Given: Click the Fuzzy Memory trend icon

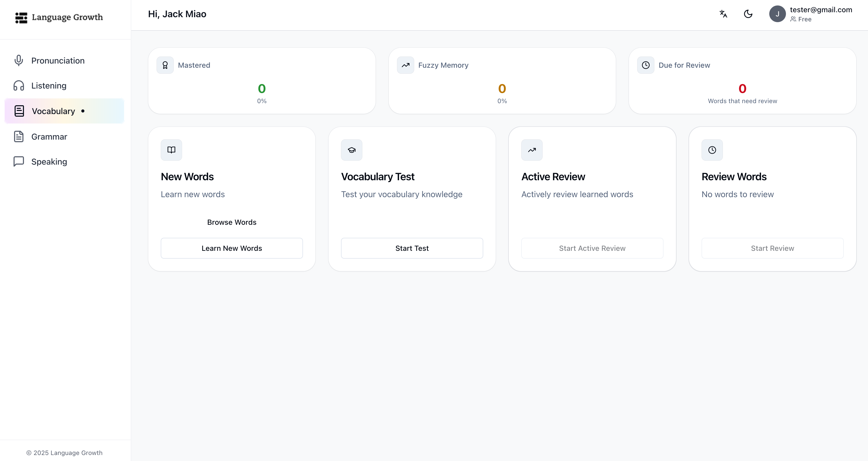Looking at the screenshot, I should [405, 65].
